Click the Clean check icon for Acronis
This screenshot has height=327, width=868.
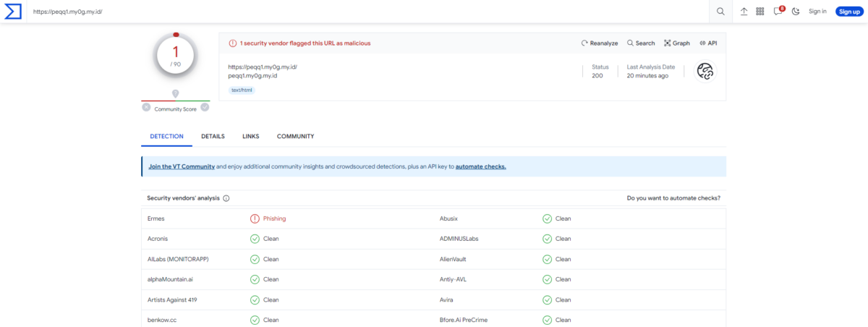coord(255,239)
